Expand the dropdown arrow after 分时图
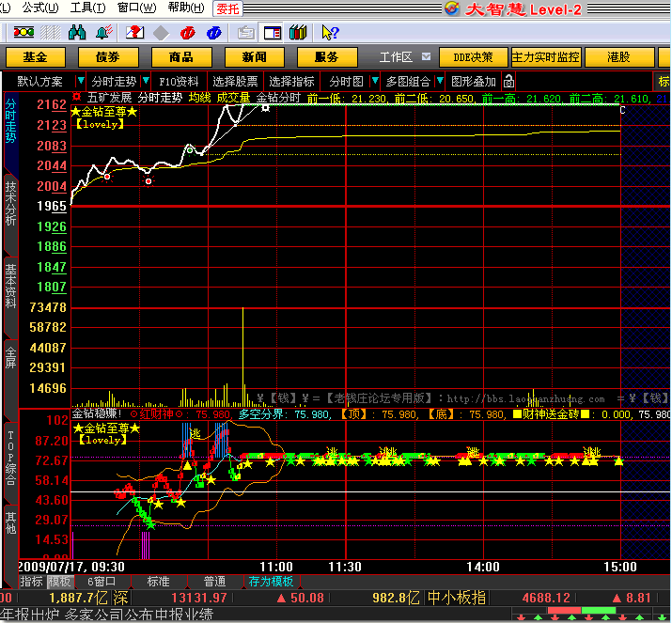 click(x=374, y=82)
